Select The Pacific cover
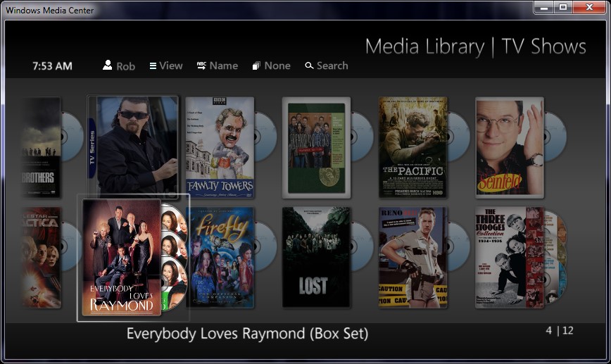The image size is (611, 364). tap(413, 148)
